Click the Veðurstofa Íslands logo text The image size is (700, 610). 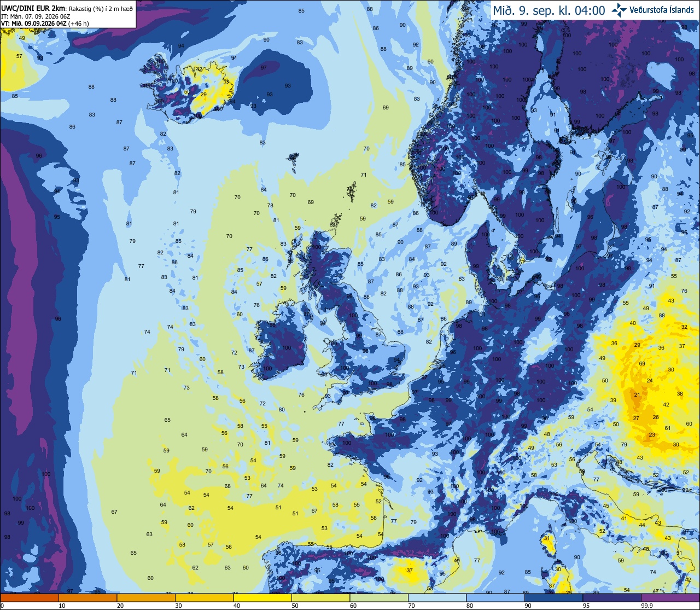[662, 10]
